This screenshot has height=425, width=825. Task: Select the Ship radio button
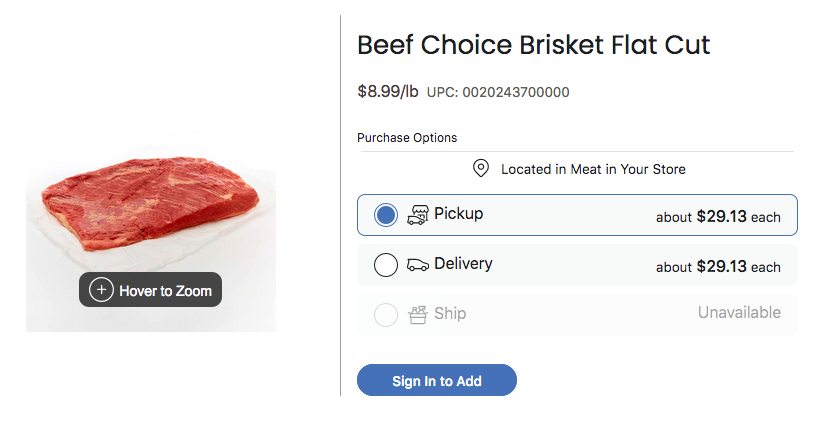tap(386, 315)
